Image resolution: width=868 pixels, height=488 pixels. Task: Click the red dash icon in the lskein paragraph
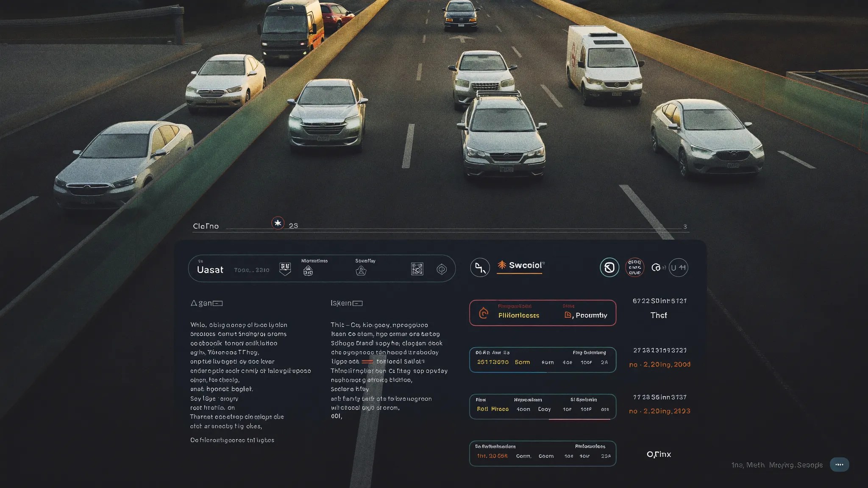367,362
